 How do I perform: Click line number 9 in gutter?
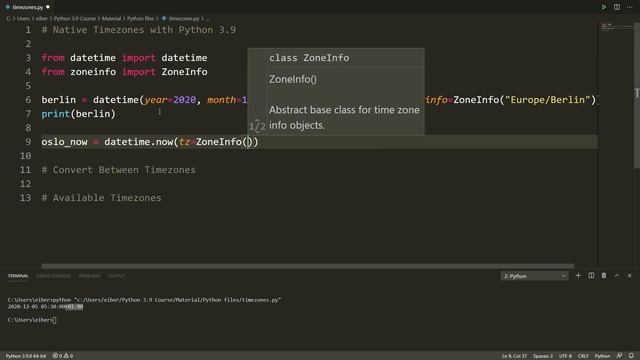pyautogui.click(x=28, y=142)
